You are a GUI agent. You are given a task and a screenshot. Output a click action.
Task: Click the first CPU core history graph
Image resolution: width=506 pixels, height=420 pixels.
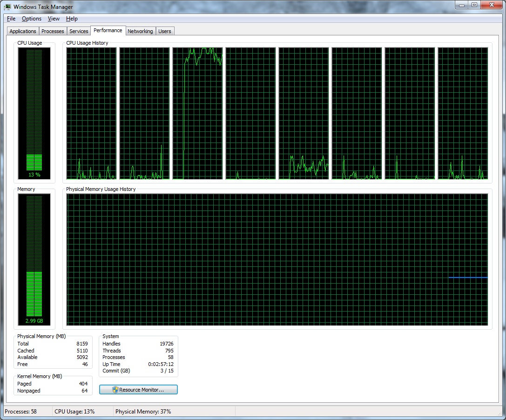click(x=91, y=113)
